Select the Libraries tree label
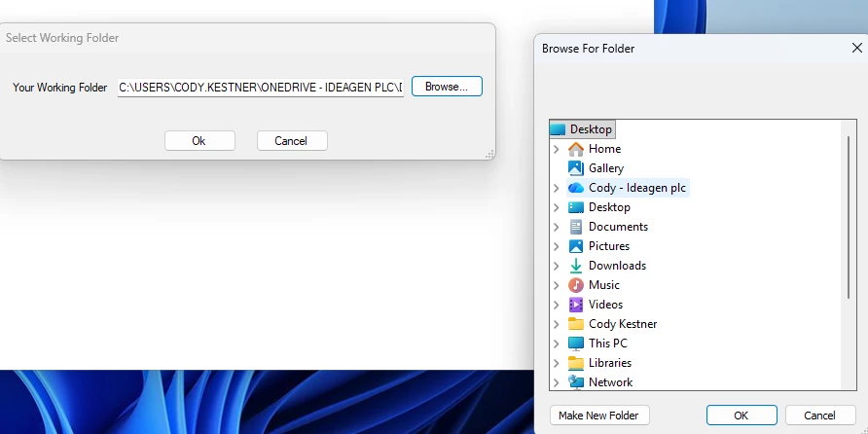This screenshot has height=434, width=868. 610,363
